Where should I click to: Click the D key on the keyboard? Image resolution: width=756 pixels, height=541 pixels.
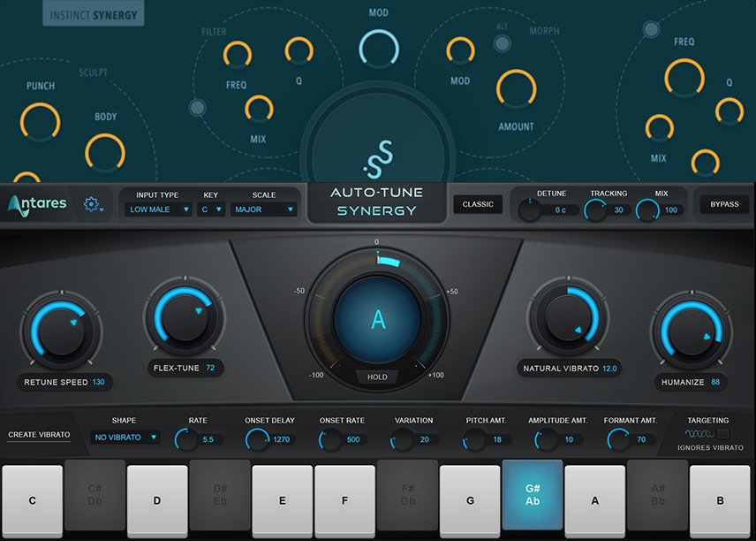157,501
